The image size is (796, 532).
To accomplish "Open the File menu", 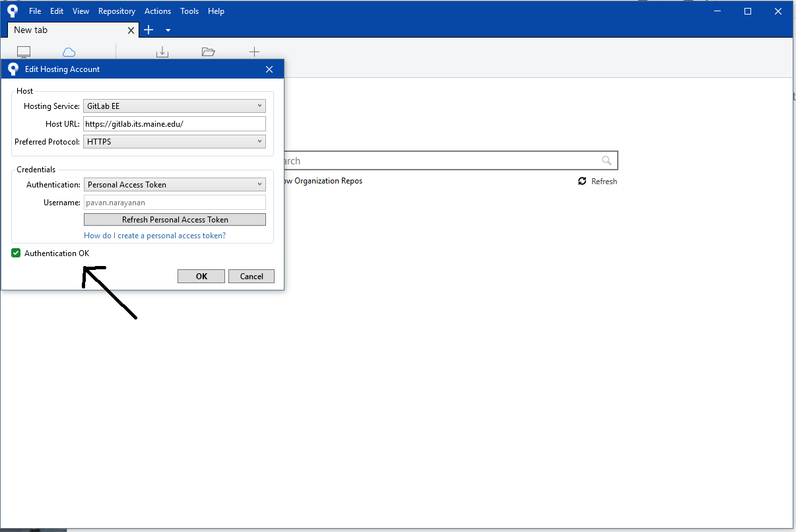I will [35, 11].
